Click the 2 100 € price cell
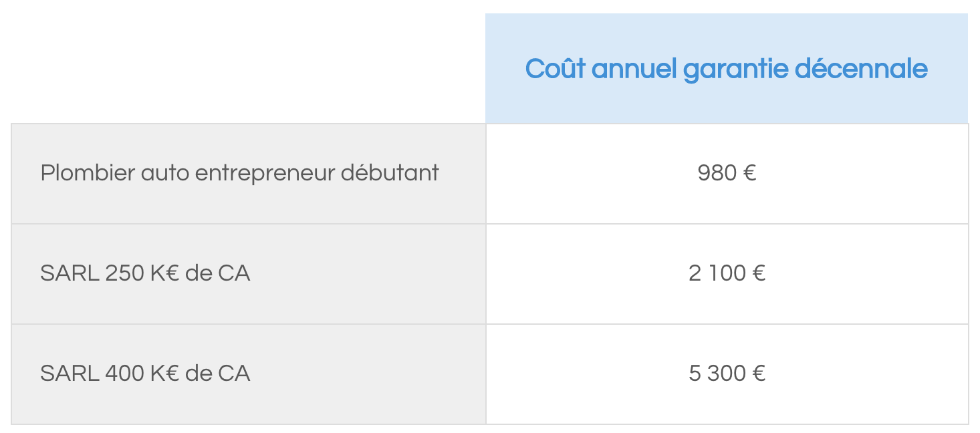 (727, 274)
